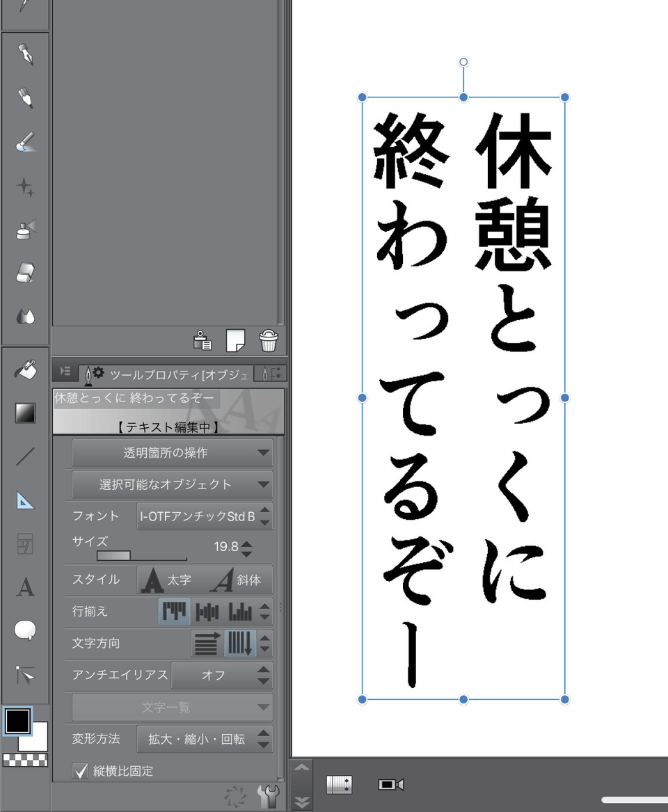Set text direction to horizontal
This screenshot has height=812, width=668.
207,644
